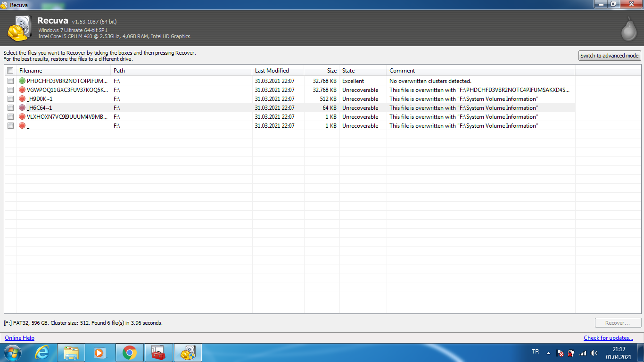Select the filename _H6C64~1
644x362 pixels.
(x=40, y=108)
